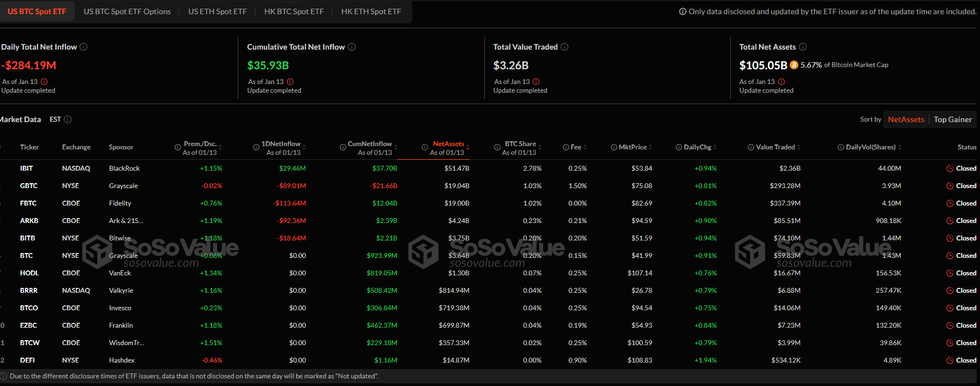Open the US ETH Spot ETF tab
This screenshot has height=386, width=980.
(217, 11)
